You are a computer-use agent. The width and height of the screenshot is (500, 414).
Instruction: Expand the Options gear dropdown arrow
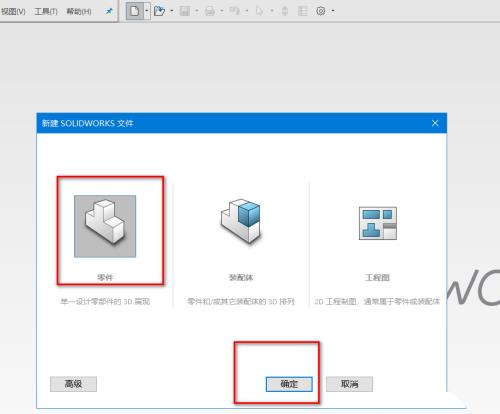[333, 11]
